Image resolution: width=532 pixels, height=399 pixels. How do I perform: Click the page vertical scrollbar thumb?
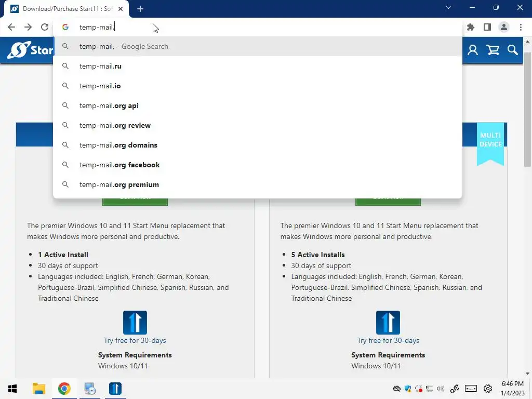click(x=527, y=109)
